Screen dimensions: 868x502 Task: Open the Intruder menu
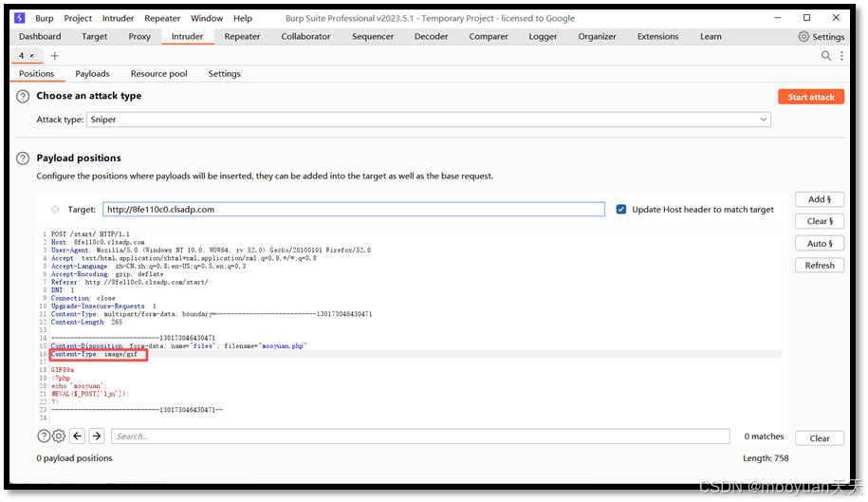118,18
